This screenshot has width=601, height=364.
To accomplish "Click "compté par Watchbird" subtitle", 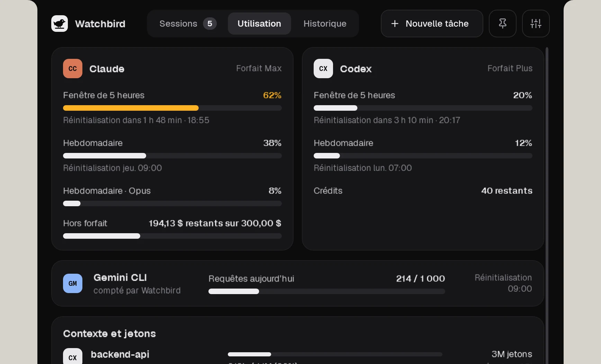I will tap(137, 290).
